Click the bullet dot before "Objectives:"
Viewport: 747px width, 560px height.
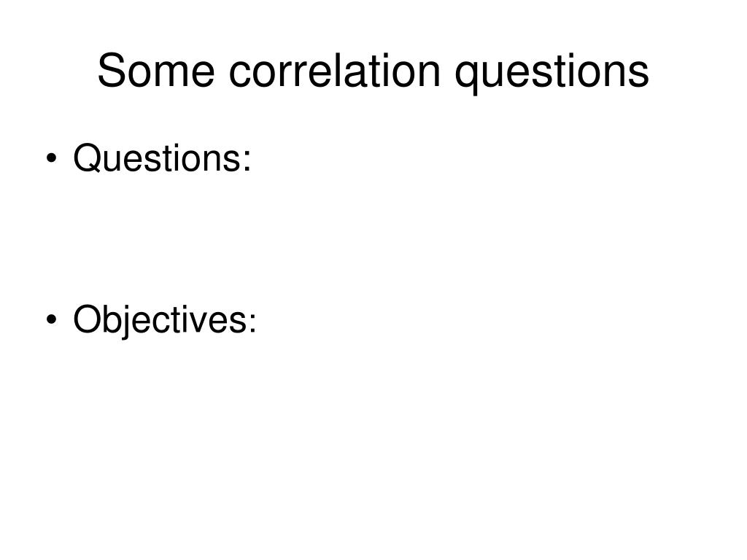pos(52,319)
